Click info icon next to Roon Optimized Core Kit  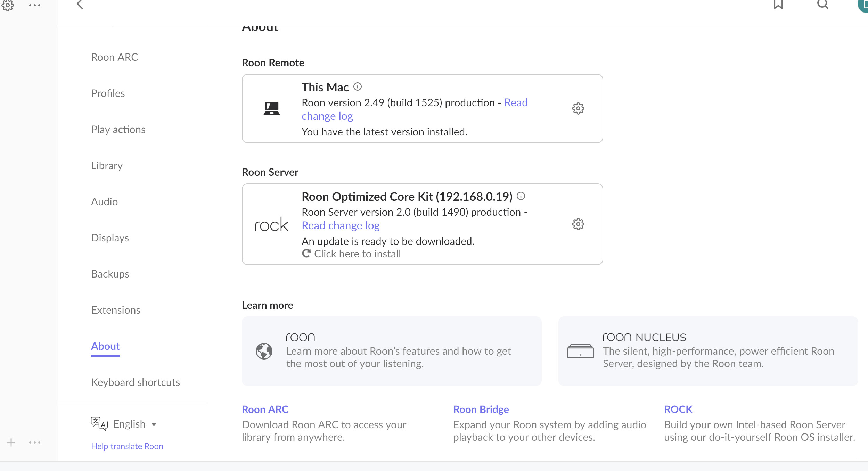[x=521, y=196]
